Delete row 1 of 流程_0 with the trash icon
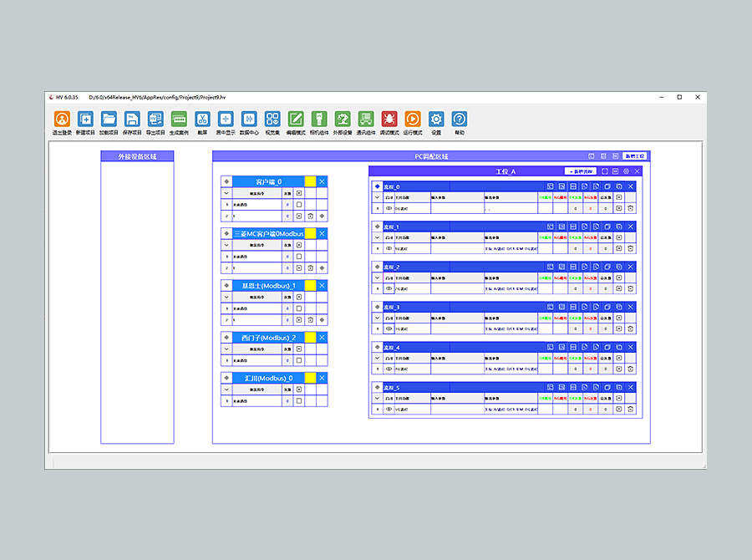 click(631, 208)
